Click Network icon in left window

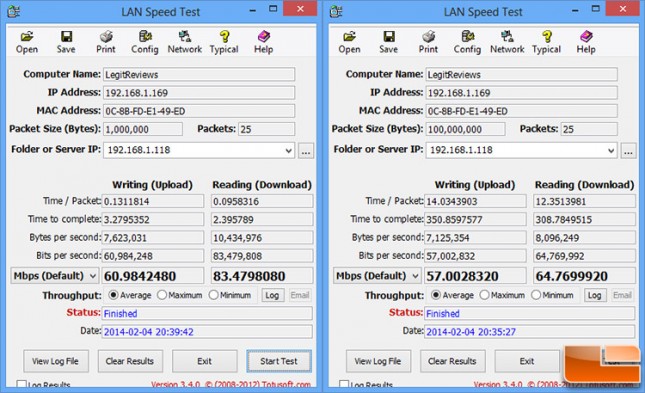pos(185,42)
